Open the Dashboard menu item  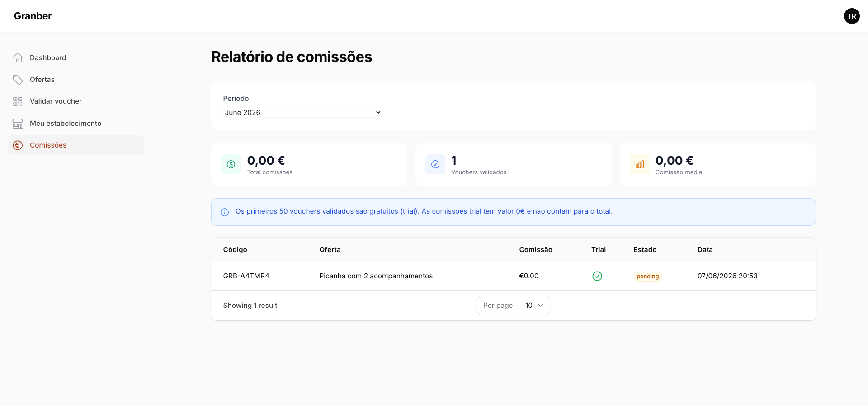pyautogui.click(x=76, y=57)
